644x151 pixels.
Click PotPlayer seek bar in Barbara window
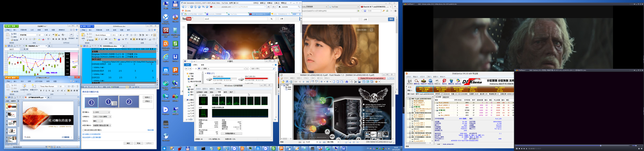(572, 145)
